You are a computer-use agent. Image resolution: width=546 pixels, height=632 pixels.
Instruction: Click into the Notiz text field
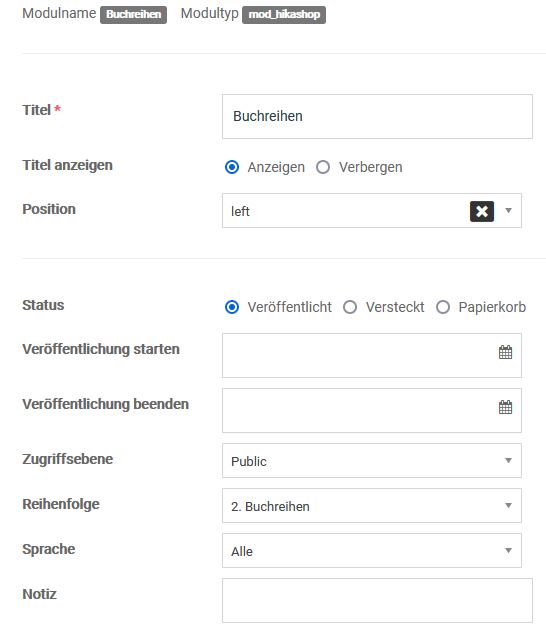377,601
